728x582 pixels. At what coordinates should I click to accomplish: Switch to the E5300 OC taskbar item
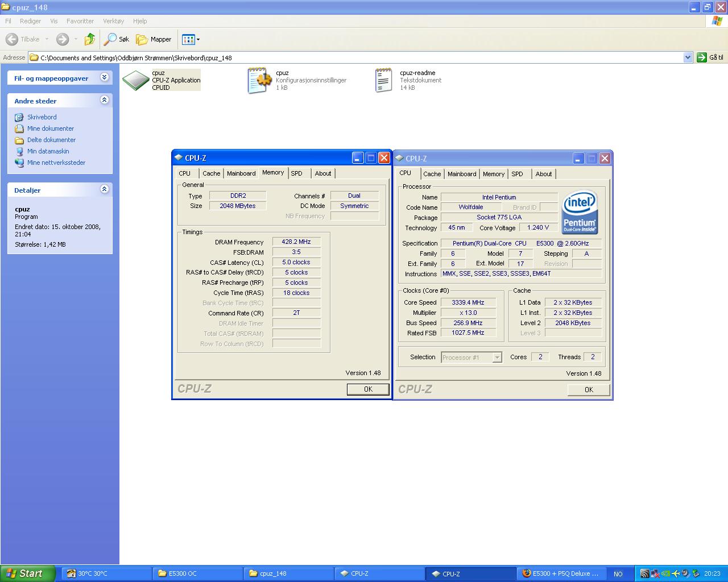point(198,573)
